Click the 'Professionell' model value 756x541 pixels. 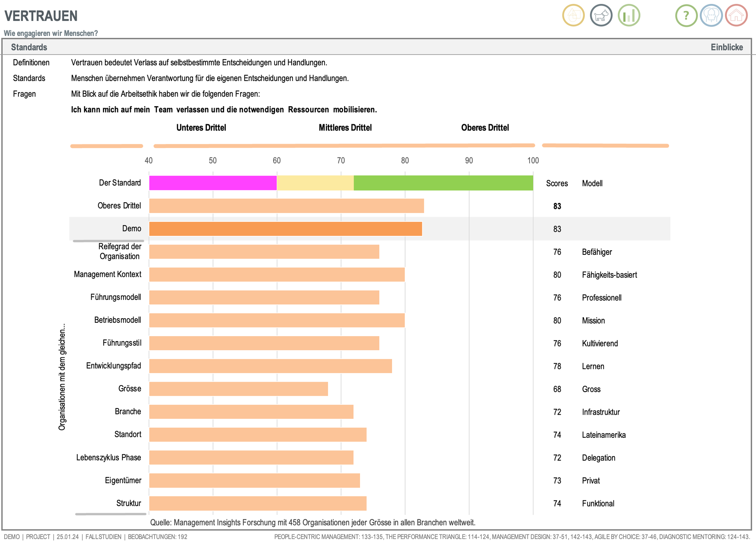click(601, 298)
